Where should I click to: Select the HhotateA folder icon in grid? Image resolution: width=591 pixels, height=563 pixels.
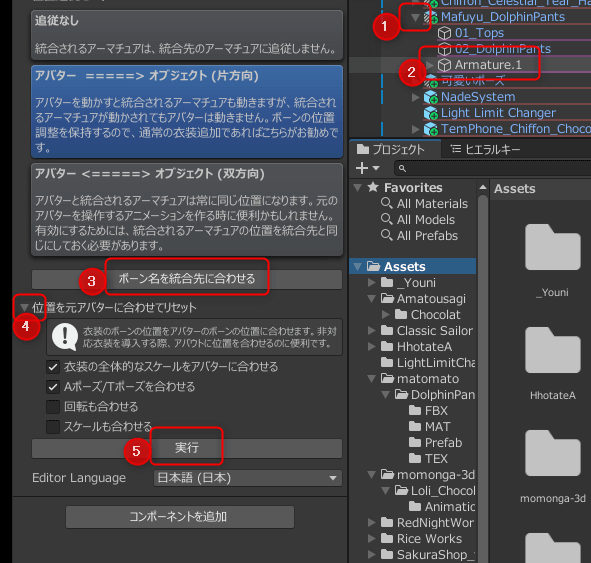pyautogui.click(x=553, y=350)
